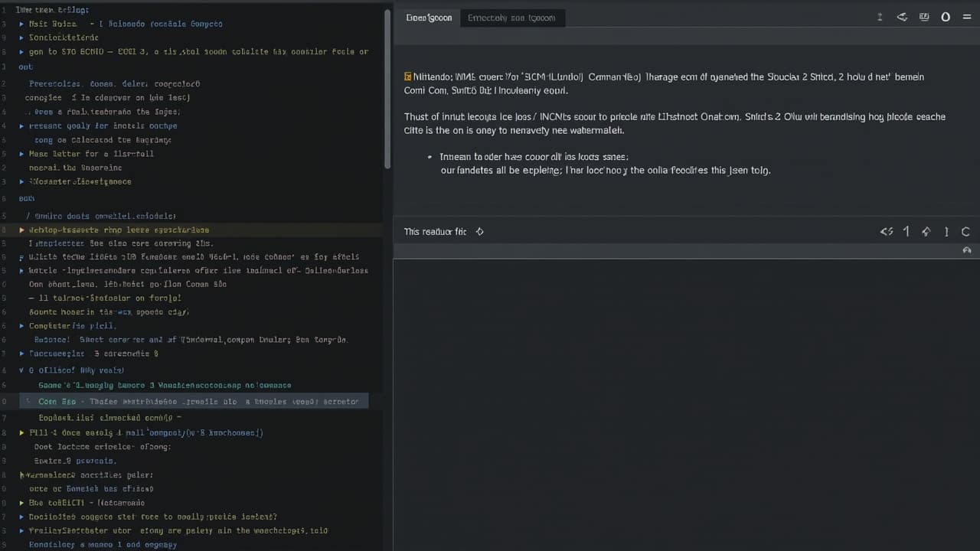Expand the 'Sonciocktelerde' row arrow

click(x=21, y=37)
